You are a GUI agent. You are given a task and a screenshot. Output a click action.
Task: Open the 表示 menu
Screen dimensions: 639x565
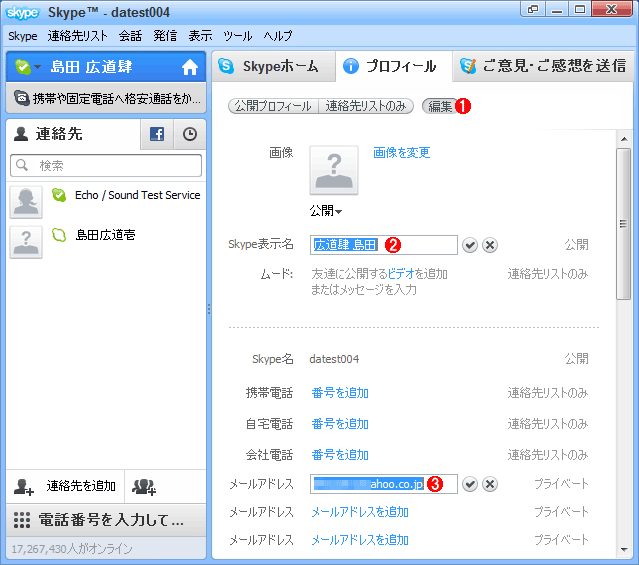point(200,36)
